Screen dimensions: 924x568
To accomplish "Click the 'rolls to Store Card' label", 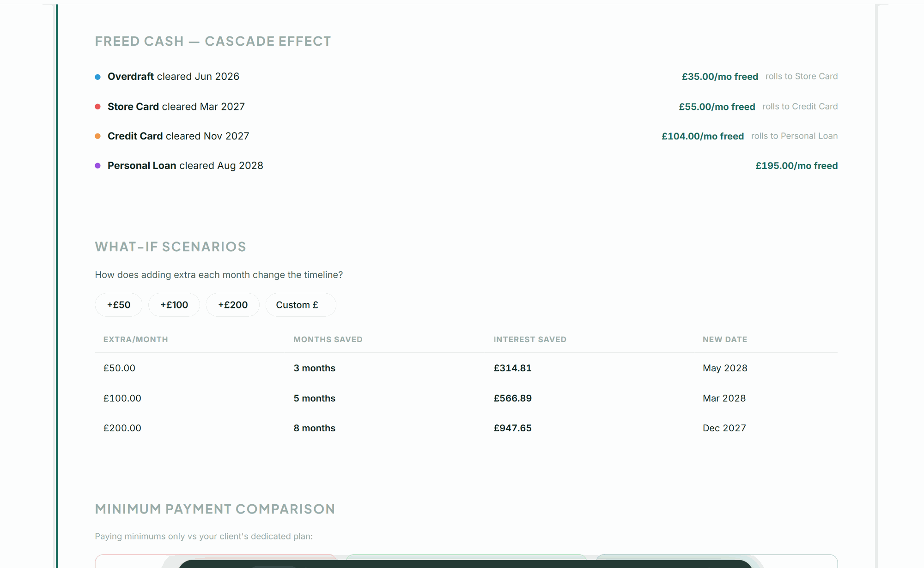I will 802,76.
